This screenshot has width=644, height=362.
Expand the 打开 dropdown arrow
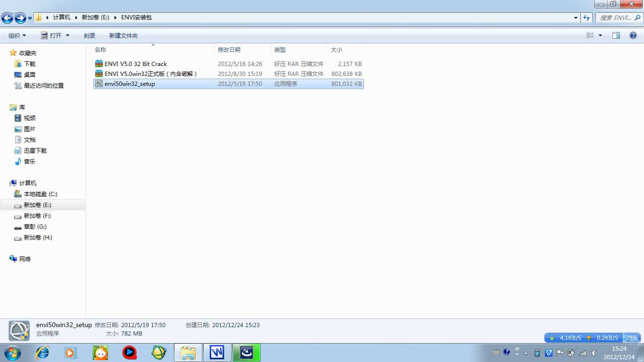coord(67,36)
